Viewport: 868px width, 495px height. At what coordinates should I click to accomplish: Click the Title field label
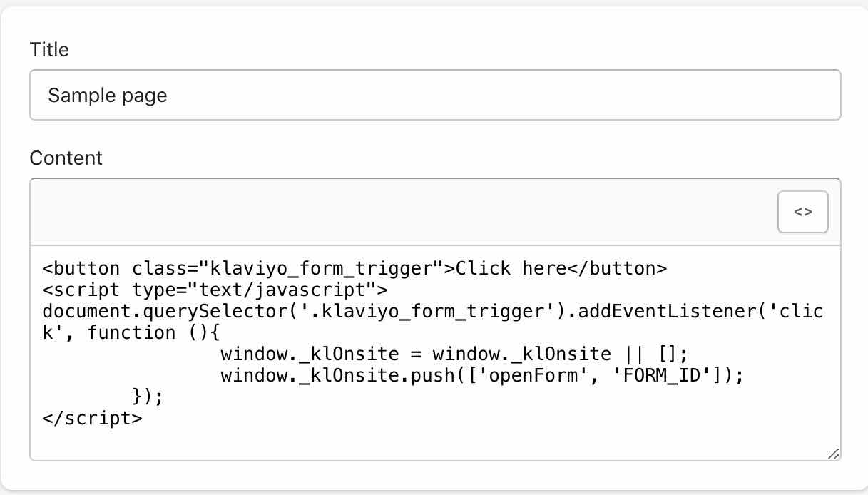point(49,50)
